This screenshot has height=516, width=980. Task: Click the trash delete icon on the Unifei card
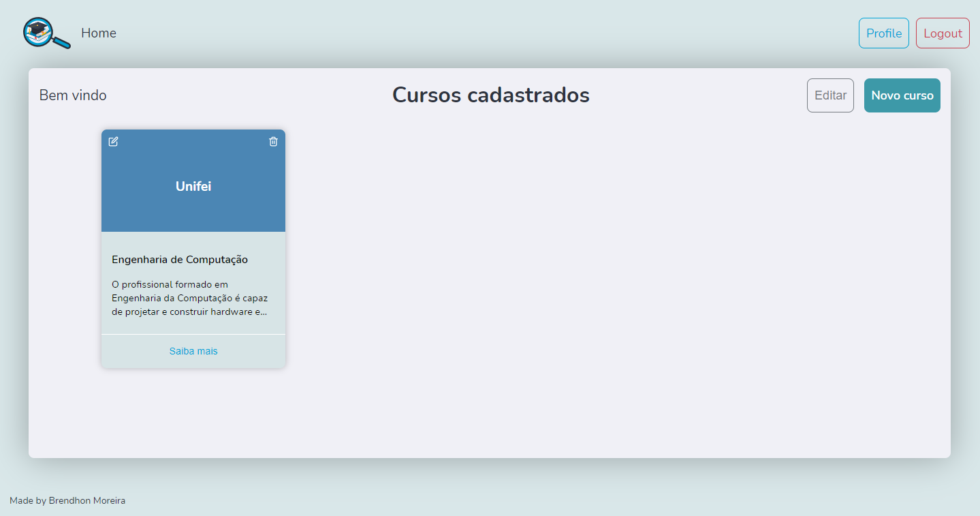coord(273,141)
